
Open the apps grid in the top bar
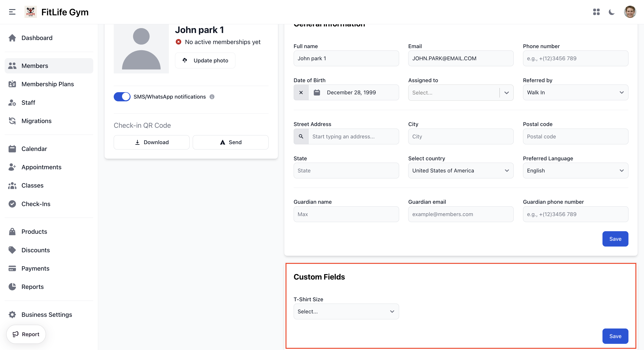[x=596, y=12]
